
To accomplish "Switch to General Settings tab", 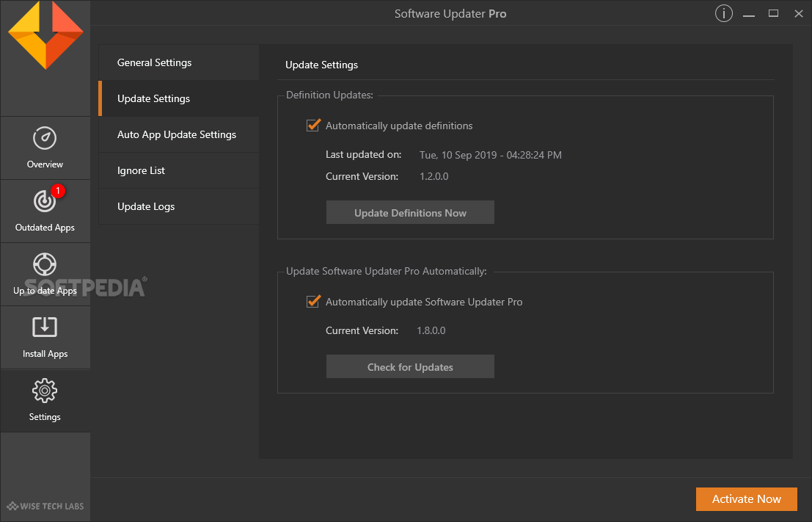I will pos(179,62).
